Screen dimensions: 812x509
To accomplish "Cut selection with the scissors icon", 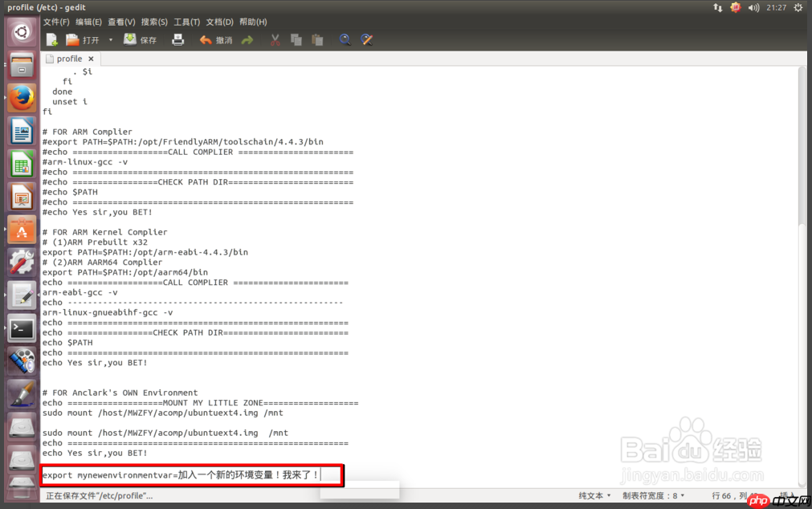I will (x=275, y=40).
